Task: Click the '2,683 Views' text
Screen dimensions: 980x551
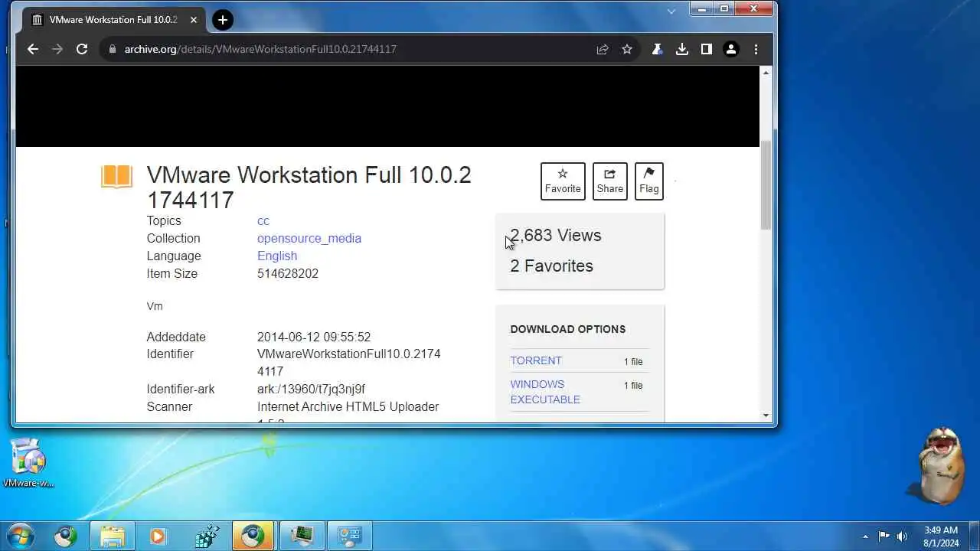Action: 556,235
